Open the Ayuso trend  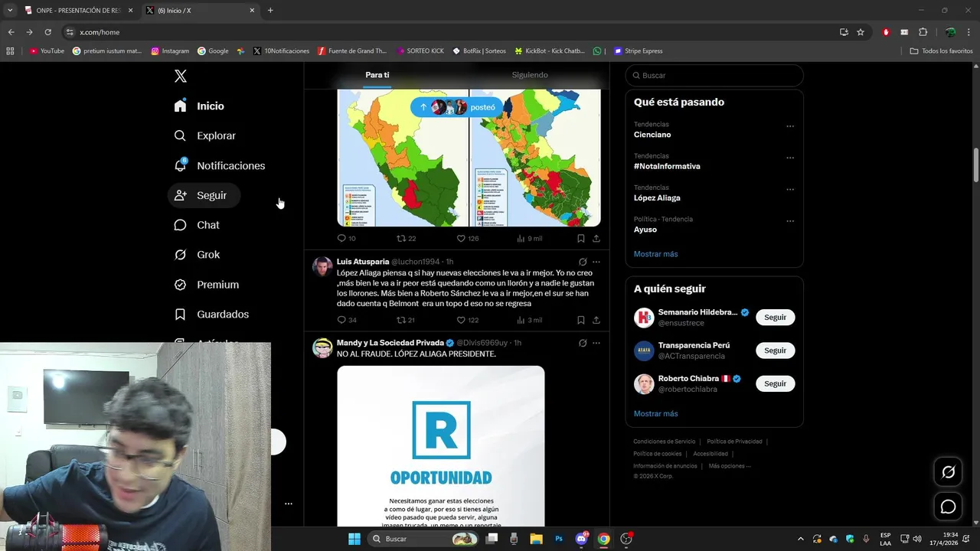(645, 230)
